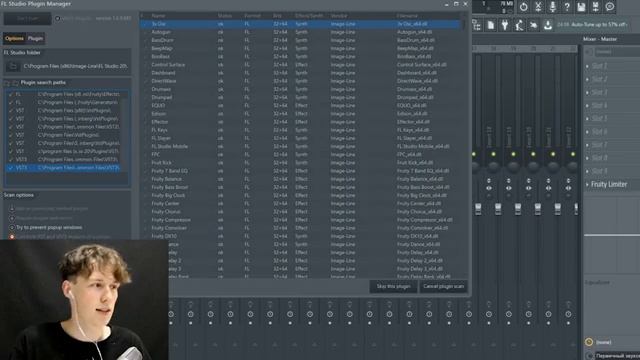Expand Slot 6 arrow in Mixer Master
The height and width of the screenshot is (360, 640).
(x=587, y=132)
